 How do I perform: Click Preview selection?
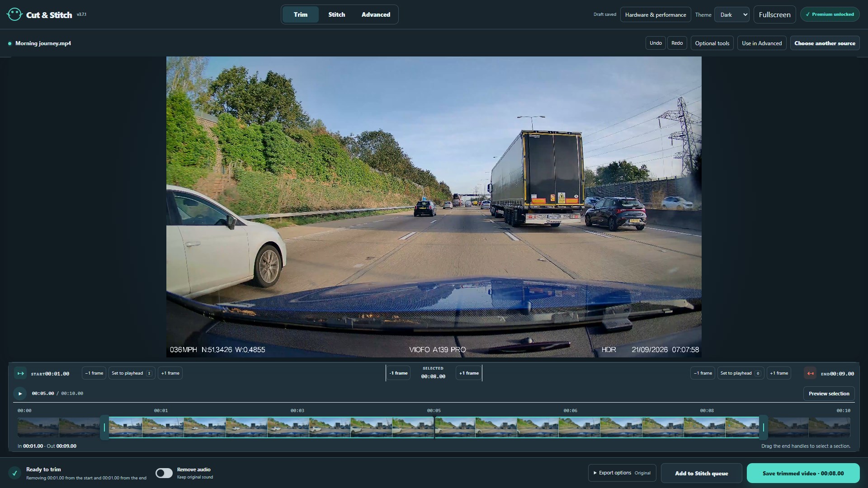pos(829,394)
